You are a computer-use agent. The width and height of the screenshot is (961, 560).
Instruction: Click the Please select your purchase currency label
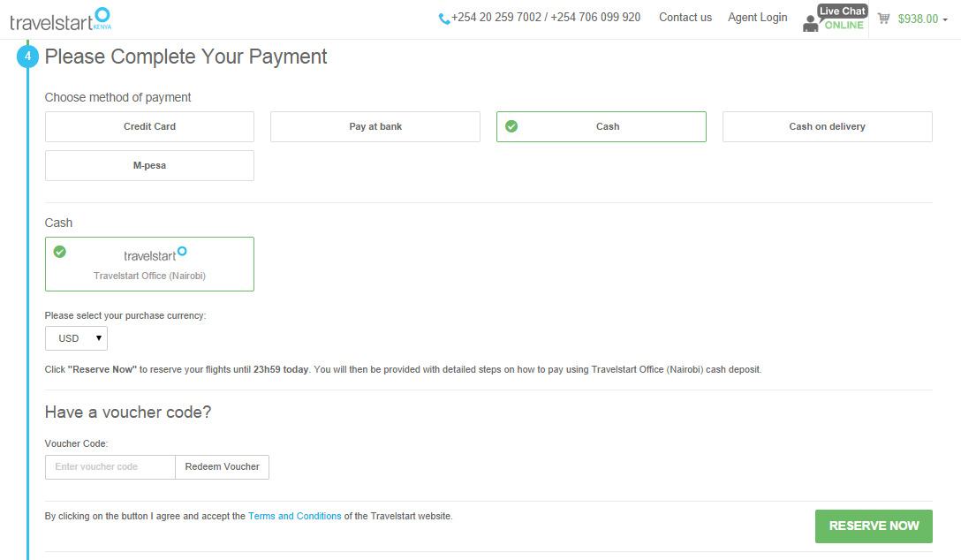coord(125,315)
